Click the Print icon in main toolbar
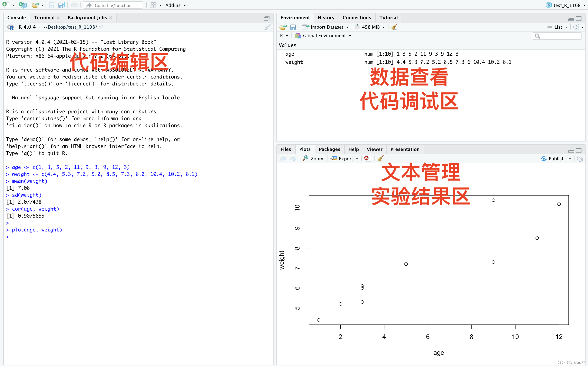 pyautogui.click(x=74, y=5)
